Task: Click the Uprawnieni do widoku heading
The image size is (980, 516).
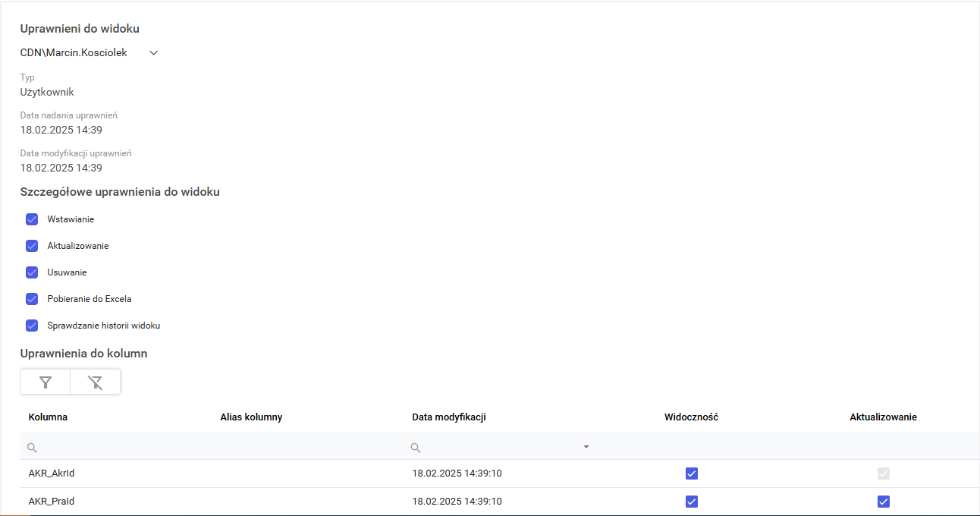Action: click(x=80, y=29)
